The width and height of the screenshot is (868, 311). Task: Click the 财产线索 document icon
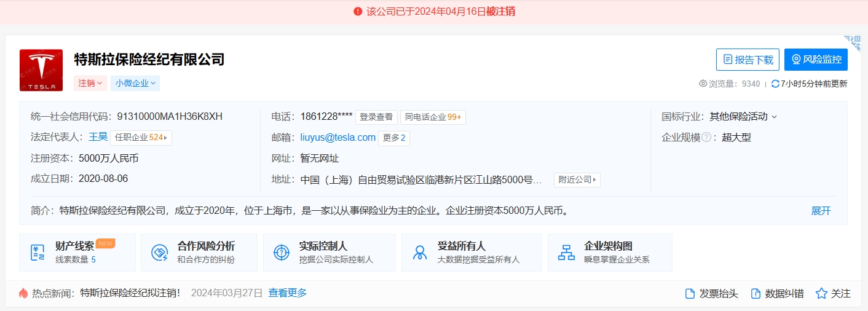[x=37, y=253]
